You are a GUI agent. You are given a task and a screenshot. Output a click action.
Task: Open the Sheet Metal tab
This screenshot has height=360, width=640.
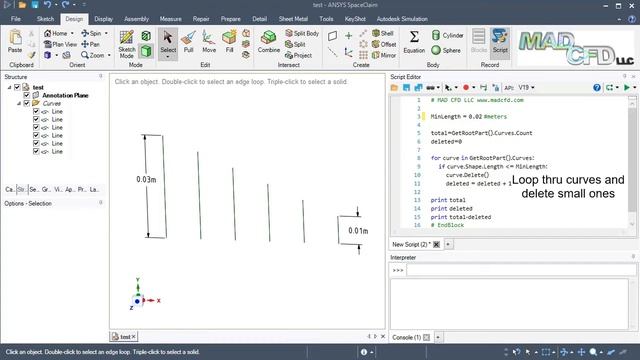(x=293, y=19)
